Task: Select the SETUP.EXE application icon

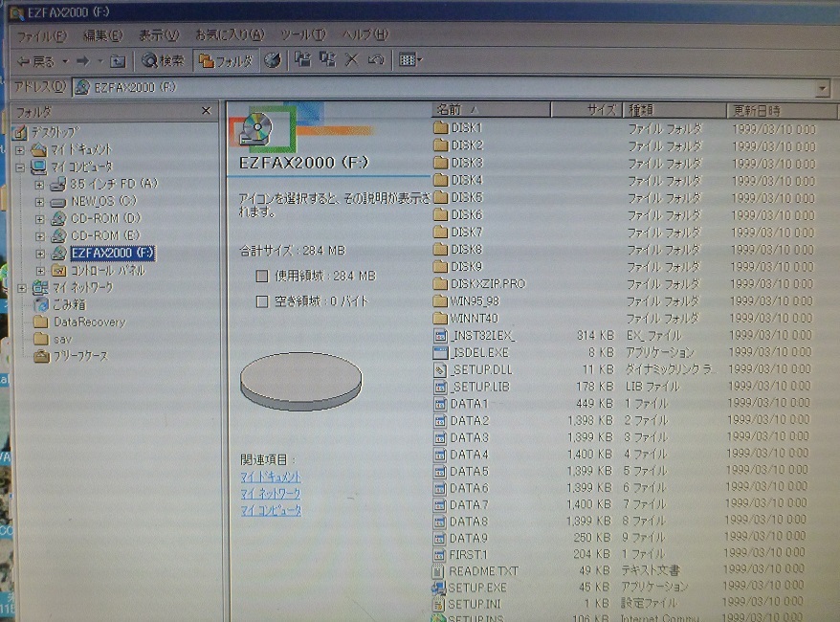Action: (439, 588)
